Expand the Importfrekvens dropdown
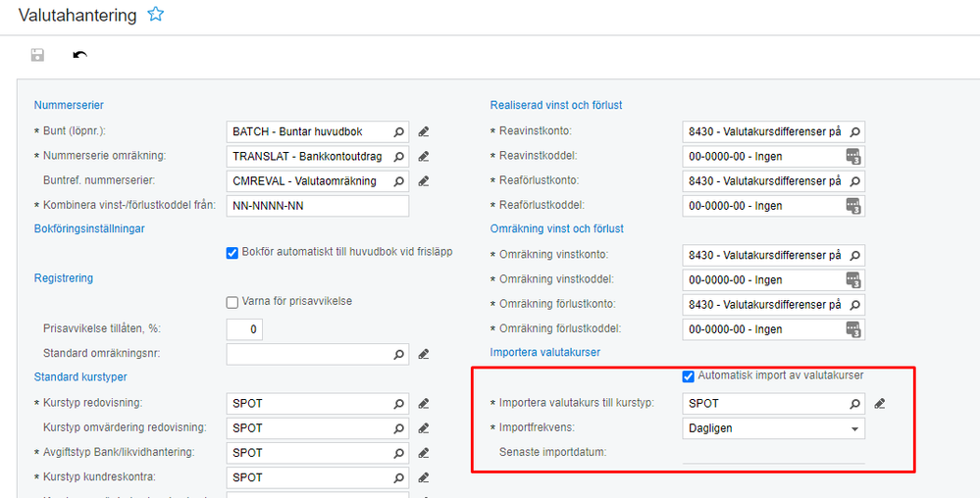Screen dimensions: 980x498 [x=854, y=428]
